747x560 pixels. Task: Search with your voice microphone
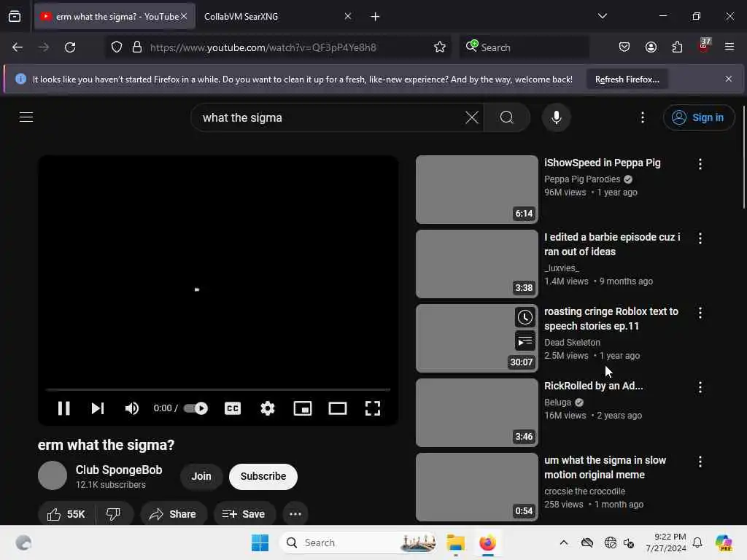tap(557, 117)
